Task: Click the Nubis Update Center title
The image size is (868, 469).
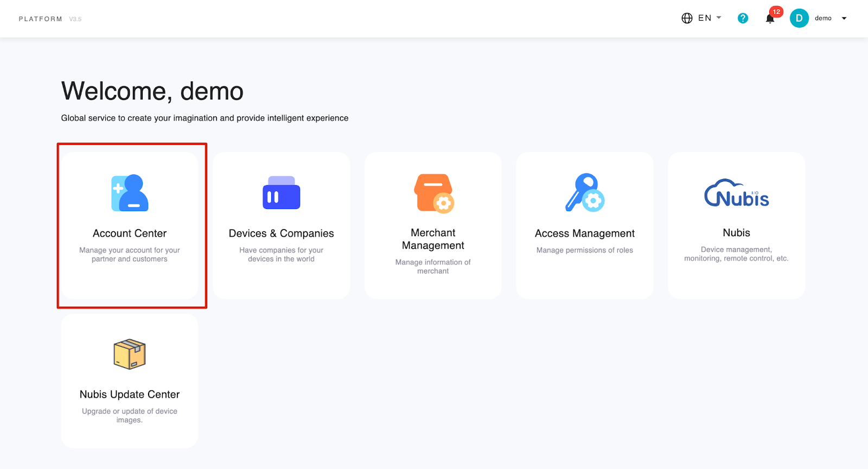Action: tap(130, 395)
